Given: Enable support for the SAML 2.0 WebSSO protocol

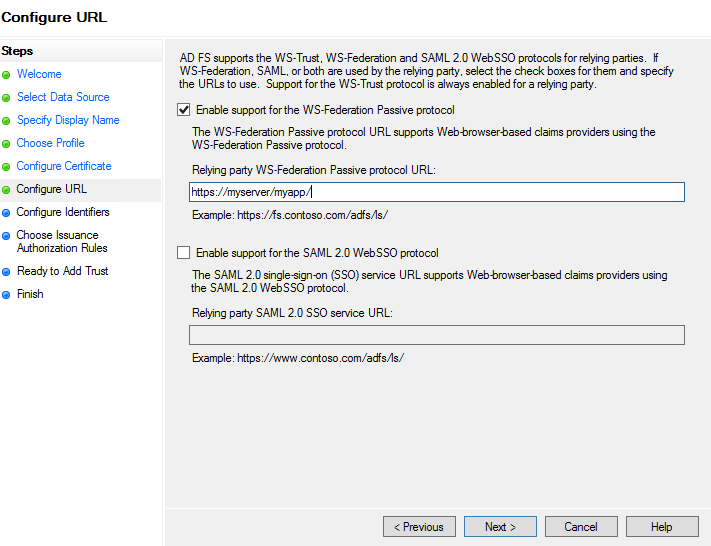Looking at the screenshot, I should [184, 253].
